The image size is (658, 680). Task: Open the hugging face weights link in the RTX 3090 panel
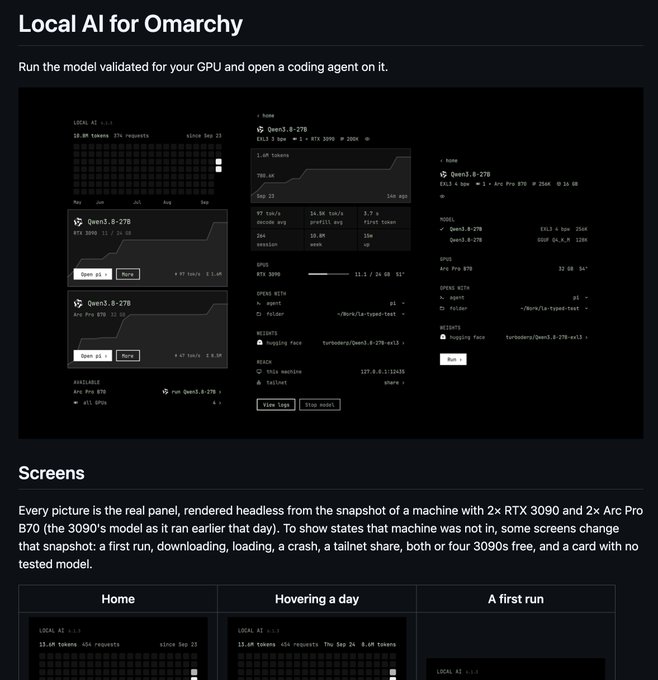(x=363, y=343)
